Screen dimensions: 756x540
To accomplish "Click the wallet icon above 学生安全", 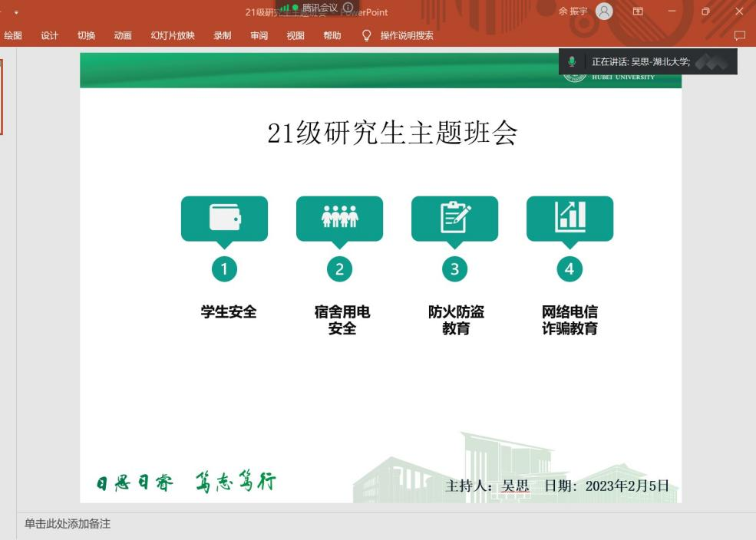I will coord(224,218).
